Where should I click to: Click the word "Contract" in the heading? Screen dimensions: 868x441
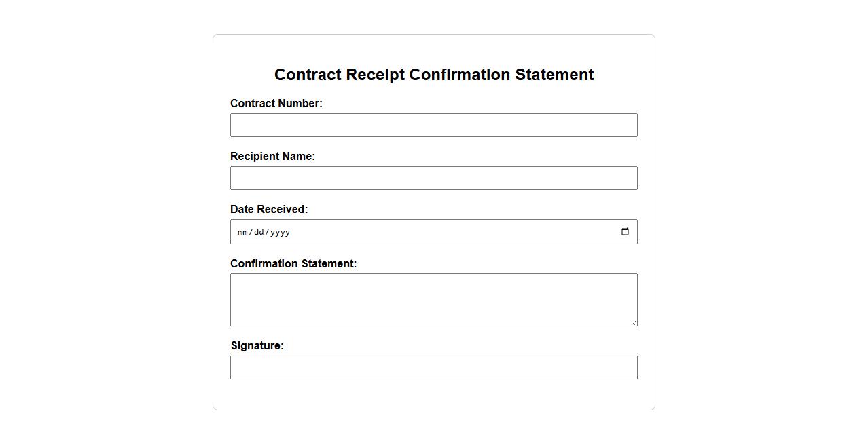click(x=307, y=75)
